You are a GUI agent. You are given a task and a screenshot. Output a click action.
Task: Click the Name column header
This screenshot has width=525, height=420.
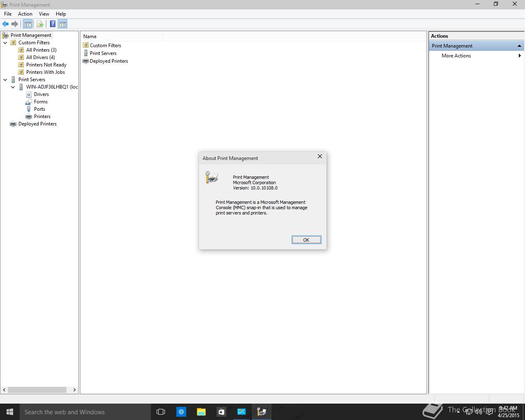pyautogui.click(x=122, y=37)
